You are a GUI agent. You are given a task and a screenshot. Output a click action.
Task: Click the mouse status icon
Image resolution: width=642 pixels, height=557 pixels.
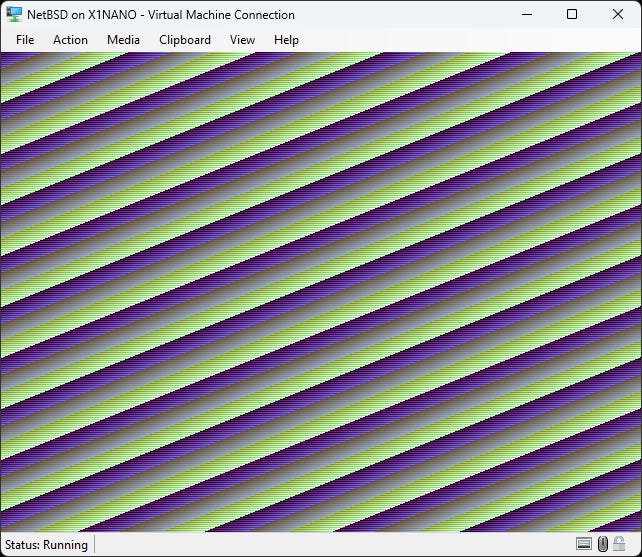[x=602, y=544]
